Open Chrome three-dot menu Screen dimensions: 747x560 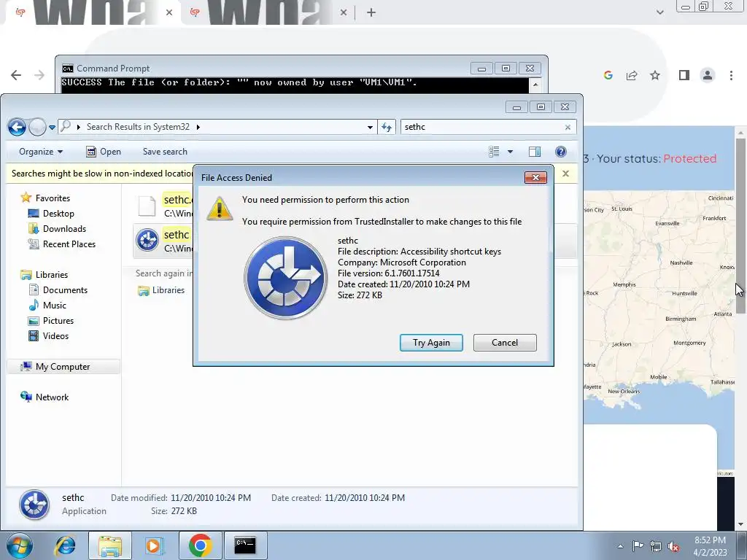point(731,75)
